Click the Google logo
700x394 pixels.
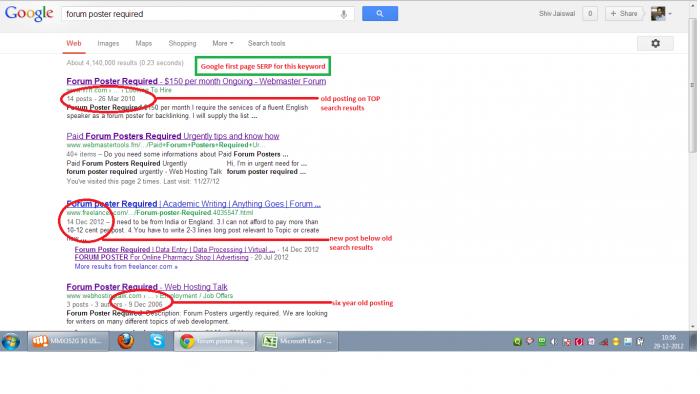pos(29,13)
